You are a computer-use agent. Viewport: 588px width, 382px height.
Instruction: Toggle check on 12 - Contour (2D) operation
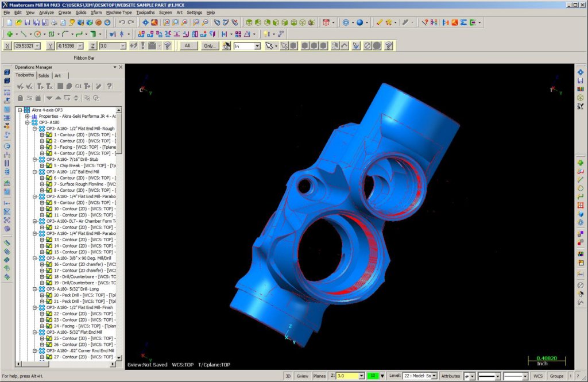pos(49,227)
